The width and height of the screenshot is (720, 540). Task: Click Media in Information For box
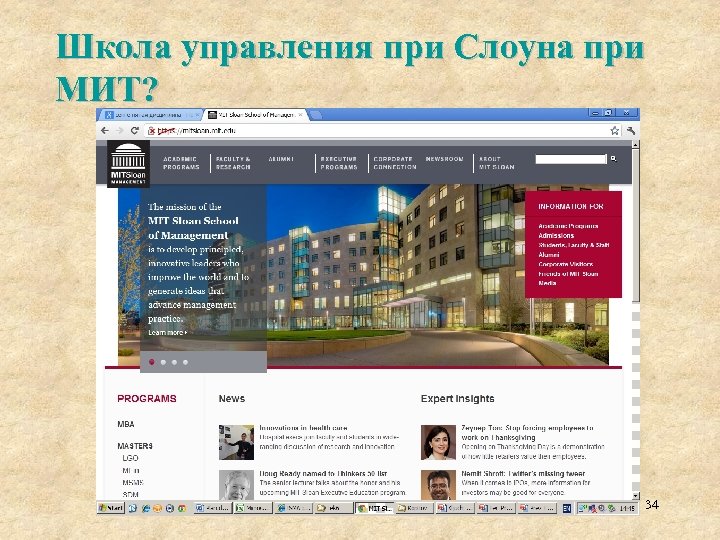pos(547,283)
